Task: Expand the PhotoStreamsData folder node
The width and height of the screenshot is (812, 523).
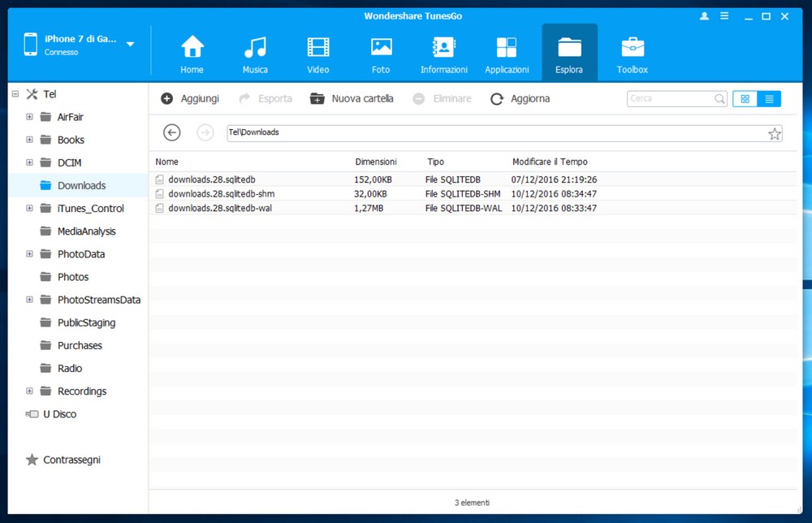Action: click(x=29, y=300)
